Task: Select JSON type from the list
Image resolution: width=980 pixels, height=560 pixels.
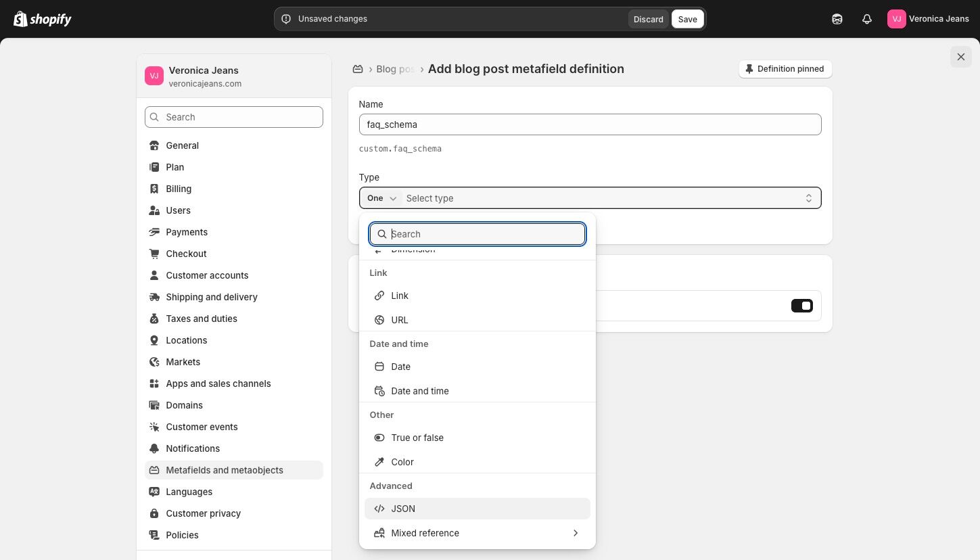Action: [x=403, y=509]
